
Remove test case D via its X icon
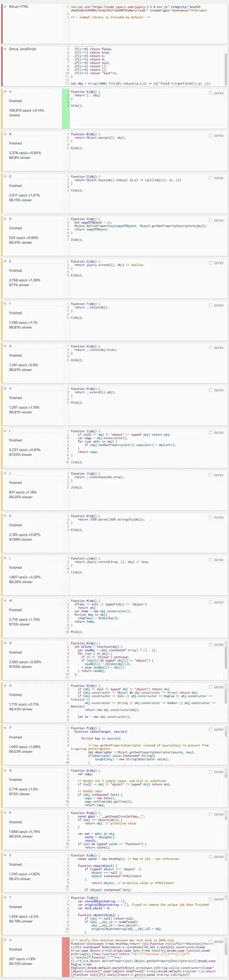pyautogui.click(x=6, y=219)
